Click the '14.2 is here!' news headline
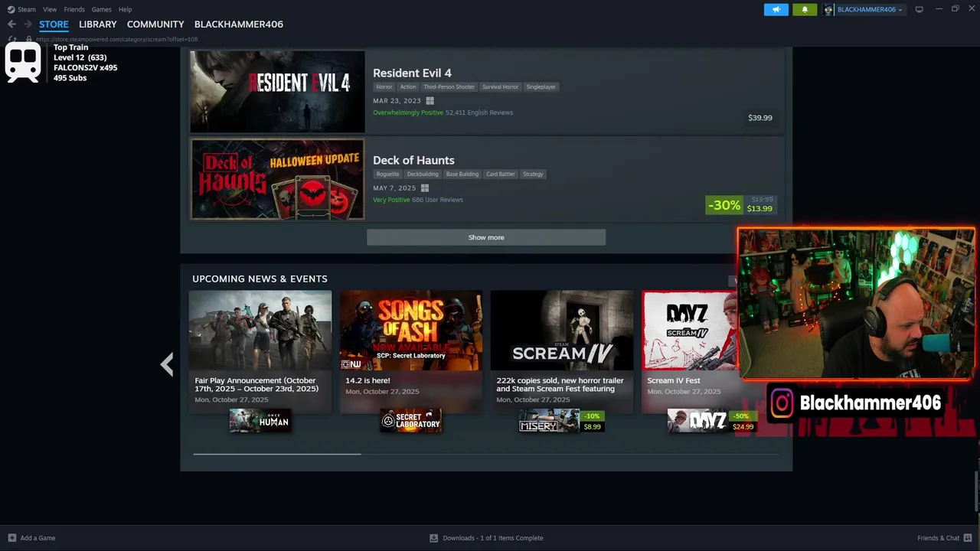Screen dimensions: 980x551 click(367, 380)
